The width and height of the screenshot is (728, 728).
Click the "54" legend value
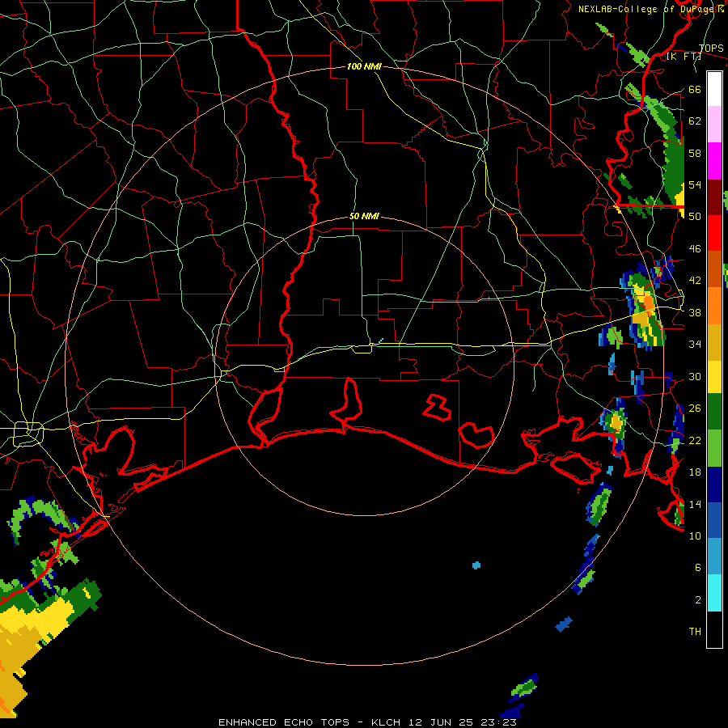point(695,184)
